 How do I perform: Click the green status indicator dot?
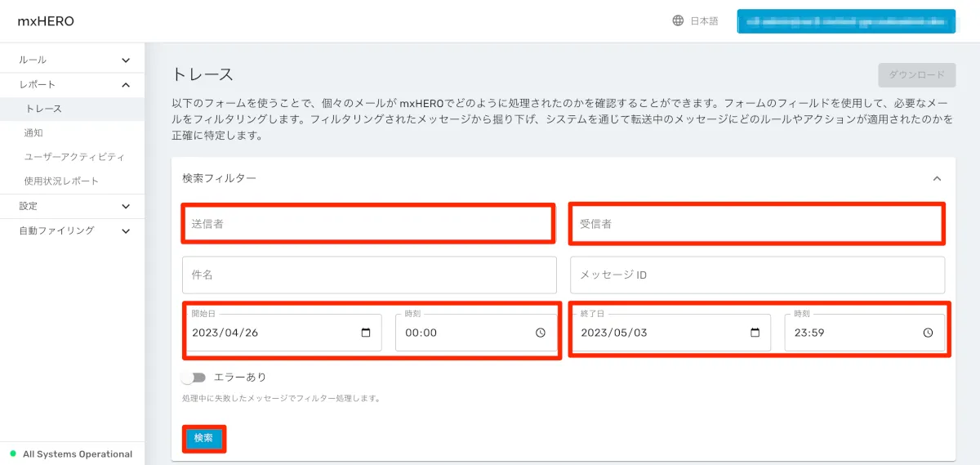coord(12,454)
